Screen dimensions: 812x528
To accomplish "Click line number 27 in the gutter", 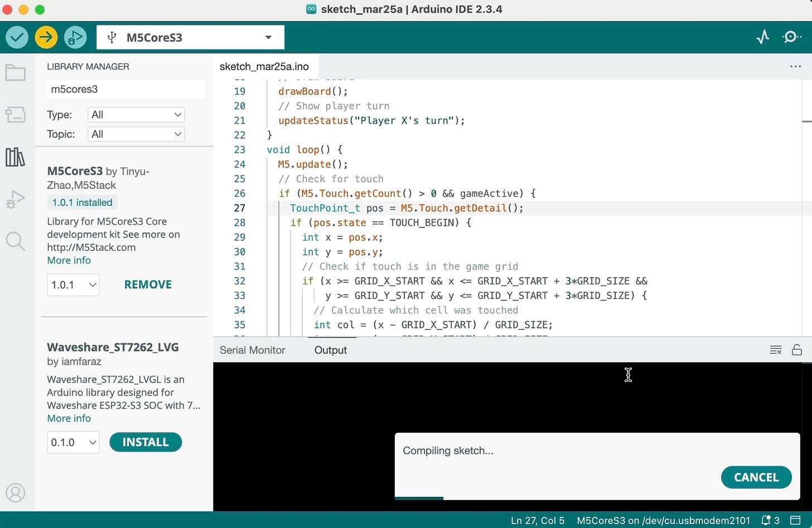I will tap(239, 208).
